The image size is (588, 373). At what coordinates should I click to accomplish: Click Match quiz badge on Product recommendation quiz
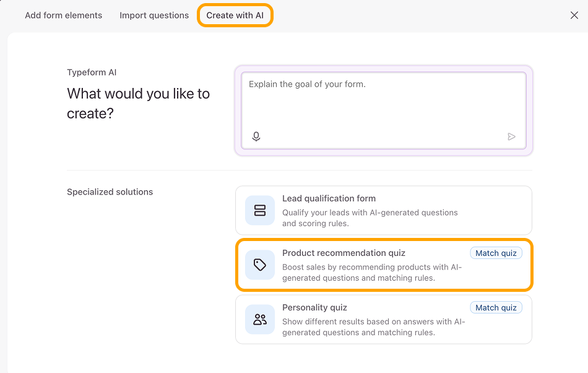coord(496,253)
